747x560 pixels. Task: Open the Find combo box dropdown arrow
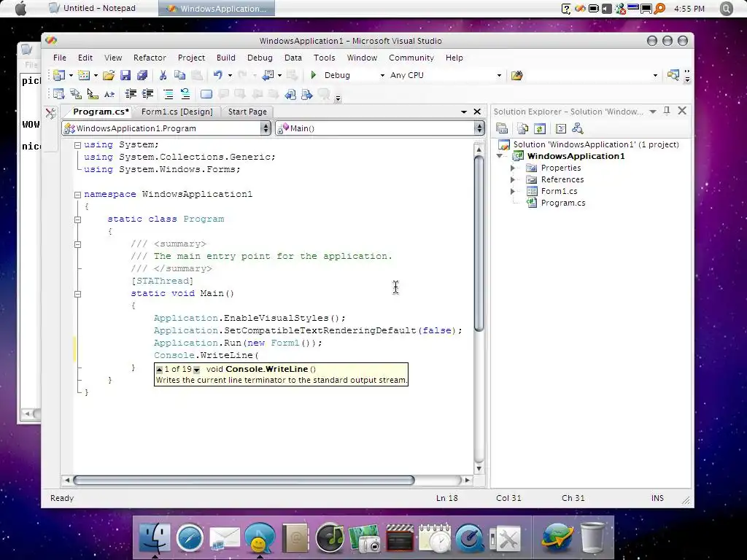(655, 75)
